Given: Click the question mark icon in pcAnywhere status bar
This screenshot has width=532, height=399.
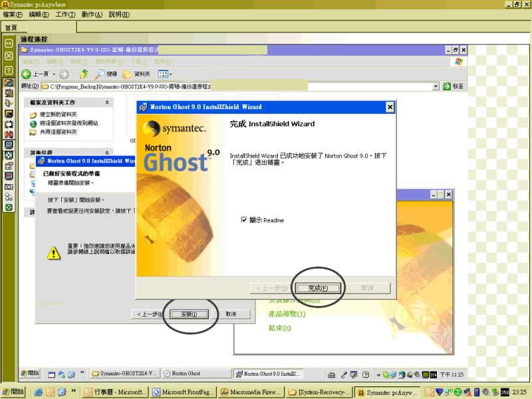Looking at the screenshot, I should click(x=365, y=375).
